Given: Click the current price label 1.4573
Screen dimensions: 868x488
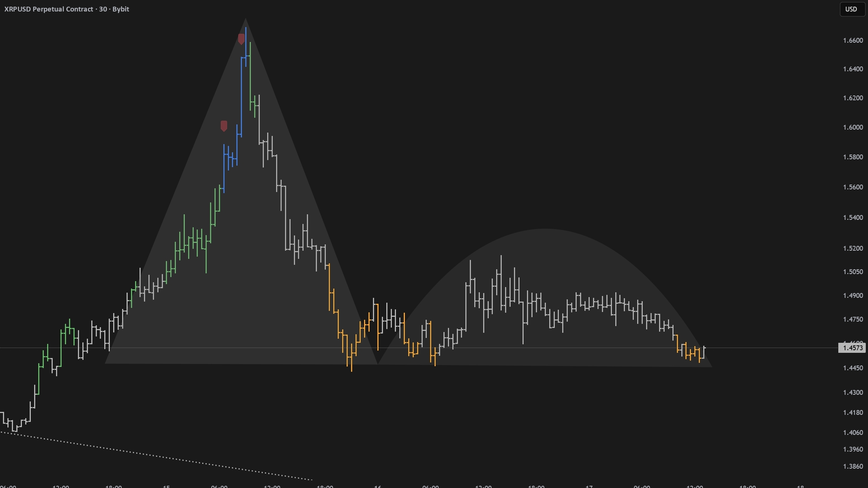Looking at the screenshot, I should coord(852,348).
